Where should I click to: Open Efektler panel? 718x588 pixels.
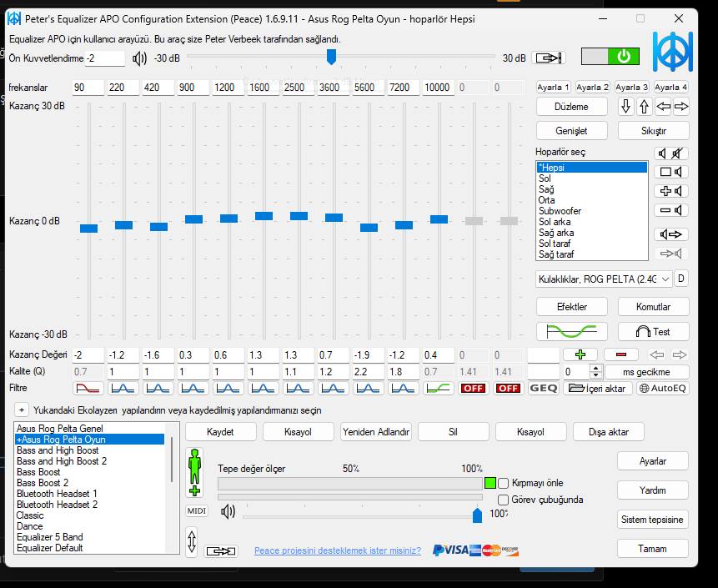(x=571, y=307)
